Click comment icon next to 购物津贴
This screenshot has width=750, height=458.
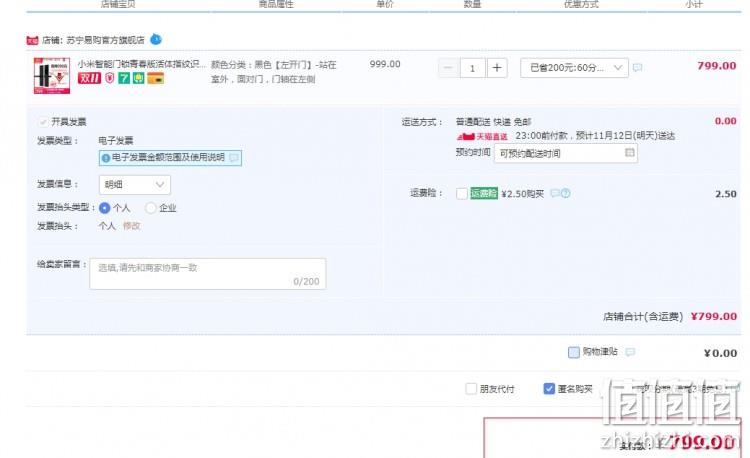(x=630, y=352)
